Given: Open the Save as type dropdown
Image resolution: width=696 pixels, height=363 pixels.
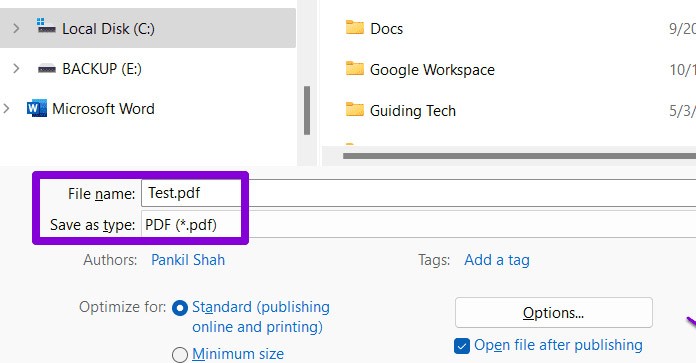Looking at the screenshot, I should click(x=418, y=225).
